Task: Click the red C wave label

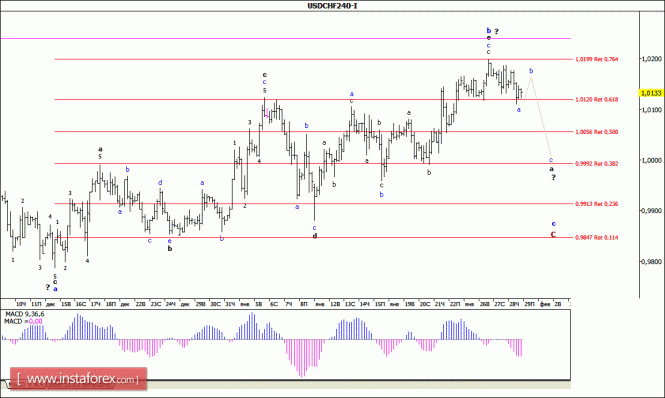Action: point(553,235)
